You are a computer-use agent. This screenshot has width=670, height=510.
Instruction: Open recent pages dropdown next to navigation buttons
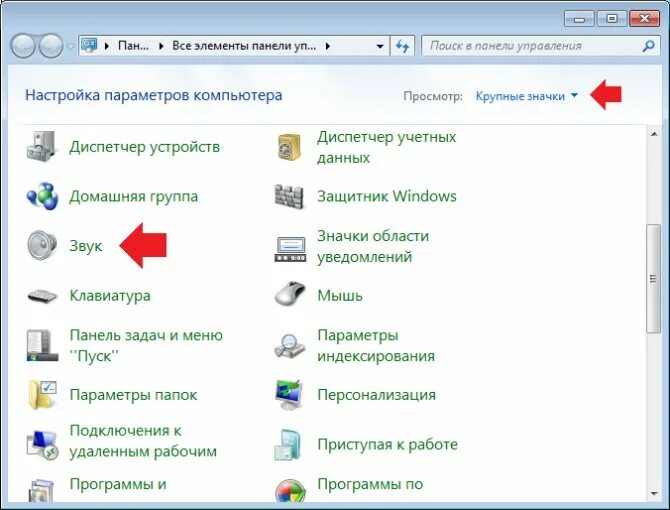[x=71, y=46]
